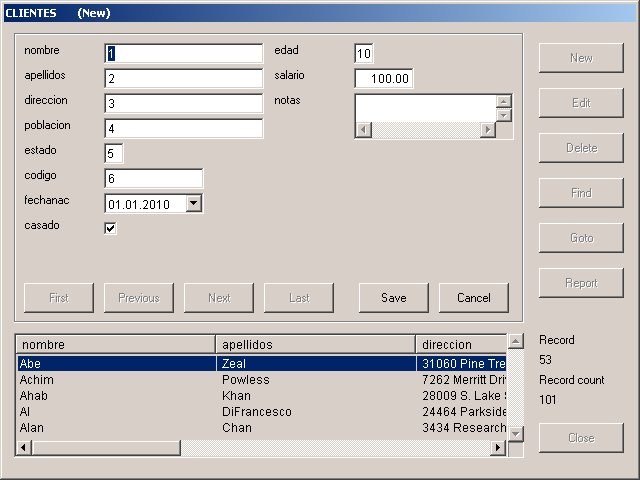Select the Al row in grid
The width and height of the screenshot is (640, 480).
tap(261, 411)
